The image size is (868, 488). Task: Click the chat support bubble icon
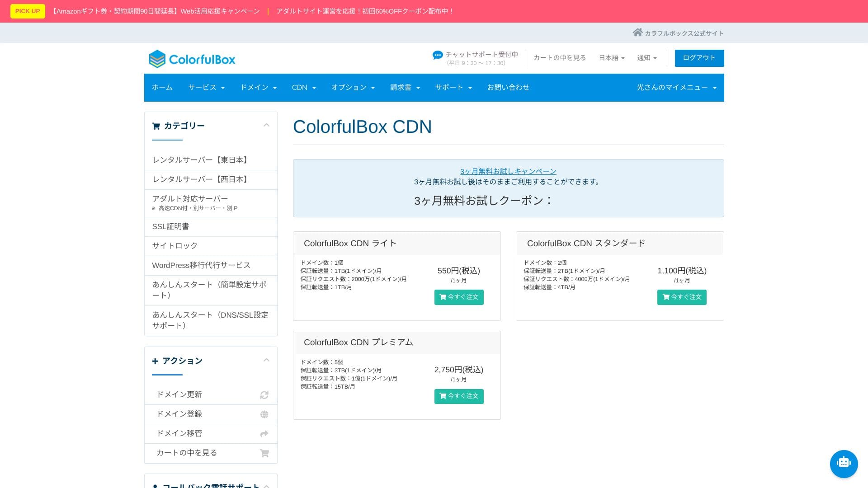[x=438, y=55]
